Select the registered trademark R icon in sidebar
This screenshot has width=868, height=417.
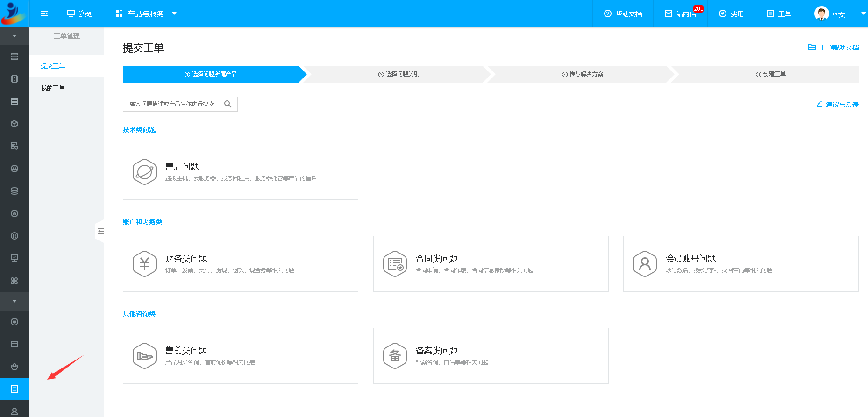[x=14, y=236]
